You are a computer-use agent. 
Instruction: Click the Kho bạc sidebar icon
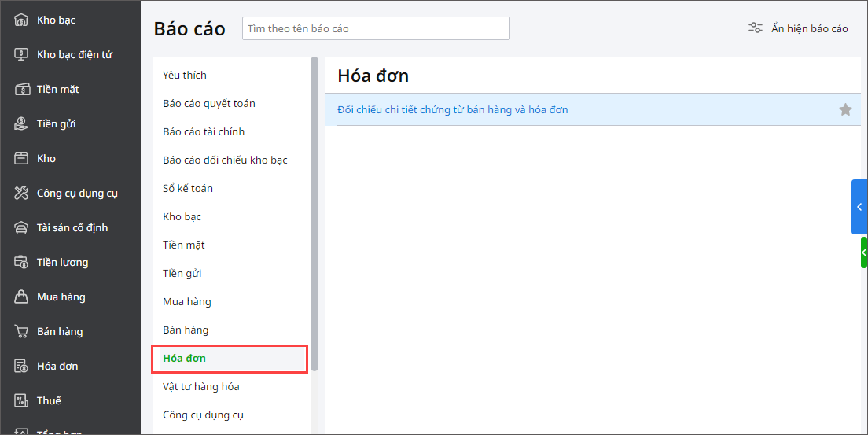[21, 20]
